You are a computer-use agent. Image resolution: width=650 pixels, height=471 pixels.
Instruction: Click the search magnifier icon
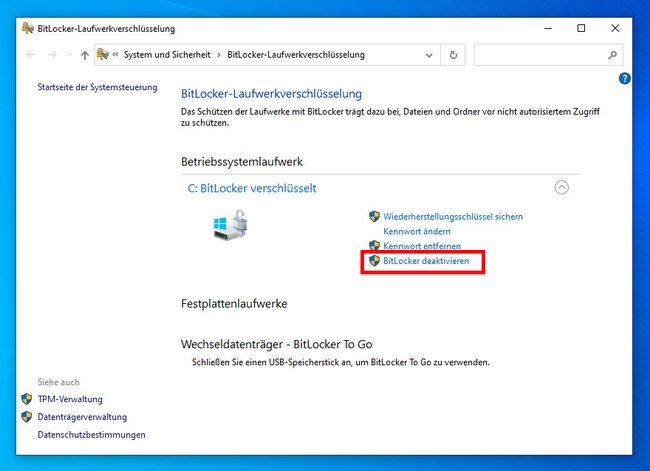(x=612, y=55)
